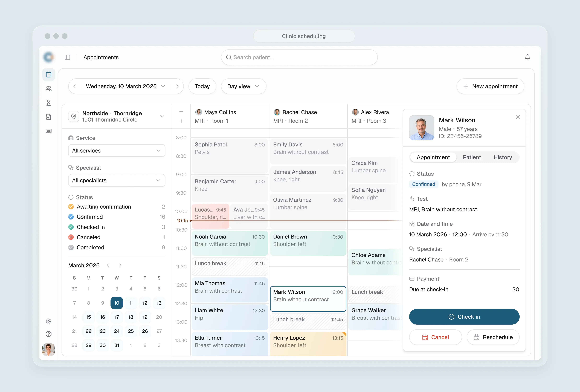Click the Search patient field
Viewport: 580px width, 392px height.
(x=299, y=57)
